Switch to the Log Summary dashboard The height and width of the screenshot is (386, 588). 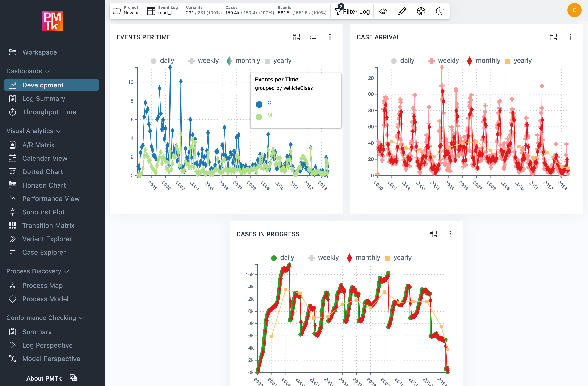point(43,98)
